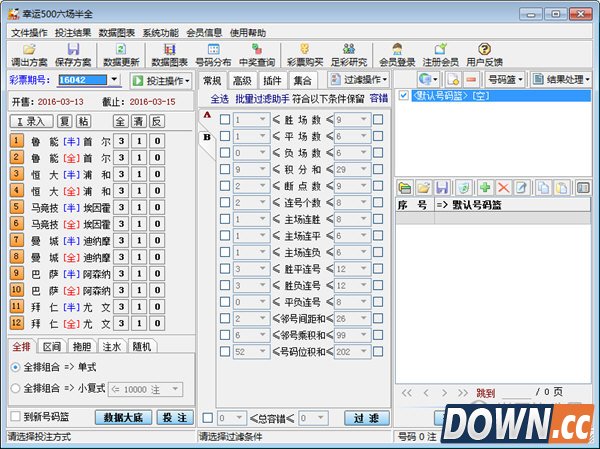Click the 过 滤 button
Image resolution: width=600 pixels, height=449 pixels.
coord(367,418)
